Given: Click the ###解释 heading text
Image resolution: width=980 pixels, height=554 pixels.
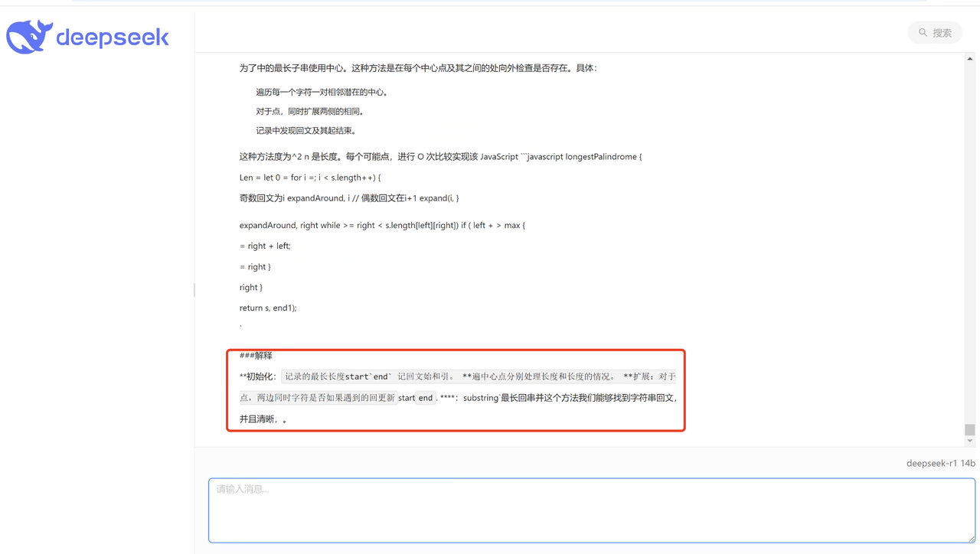Looking at the screenshot, I should tap(256, 356).
